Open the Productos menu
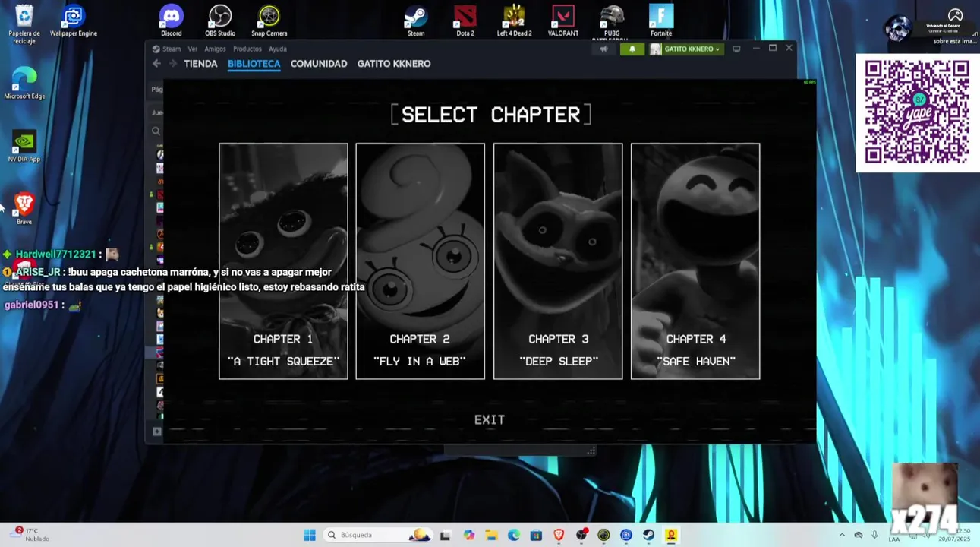Viewport: 980px width, 547px height. click(247, 49)
